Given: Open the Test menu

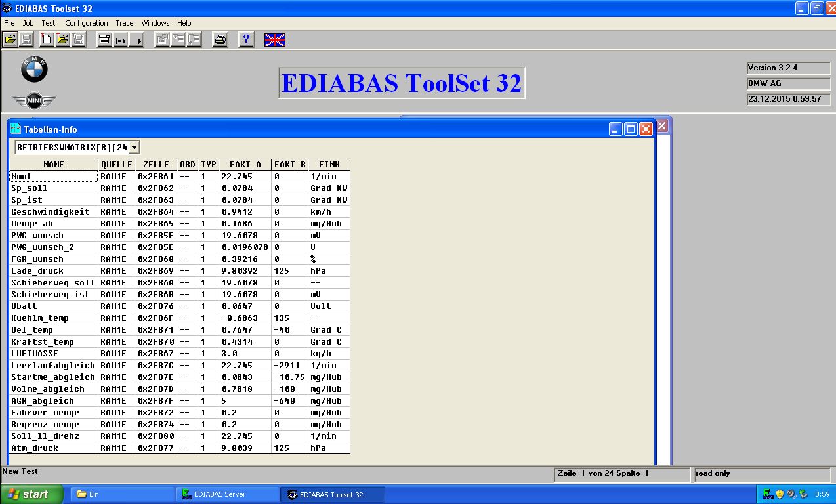Looking at the screenshot, I should click(49, 23).
